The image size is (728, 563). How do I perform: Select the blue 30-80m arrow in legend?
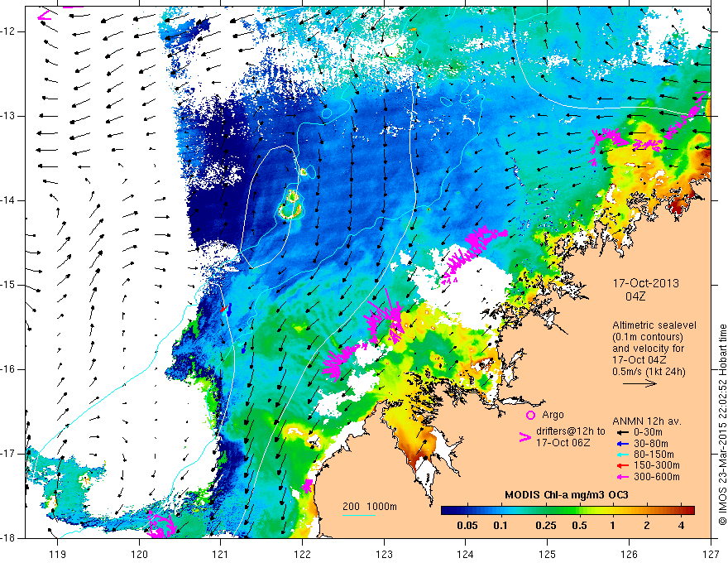(x=623, y=444)
